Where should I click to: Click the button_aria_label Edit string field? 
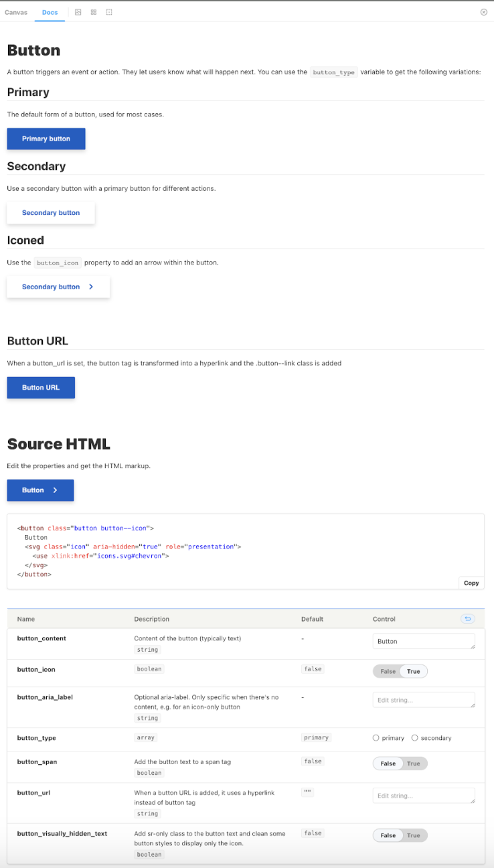pyautogui.click(x=424, y=701)
